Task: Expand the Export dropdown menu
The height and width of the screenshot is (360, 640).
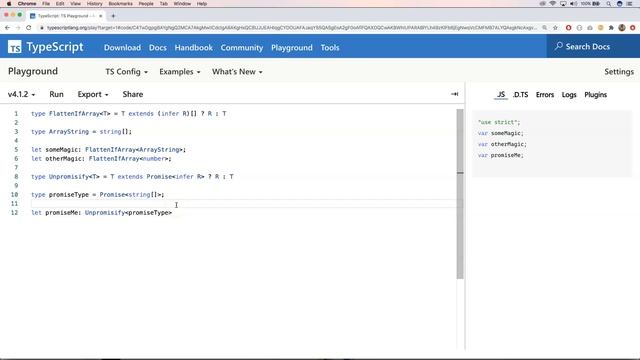Action: pos(93,94)
